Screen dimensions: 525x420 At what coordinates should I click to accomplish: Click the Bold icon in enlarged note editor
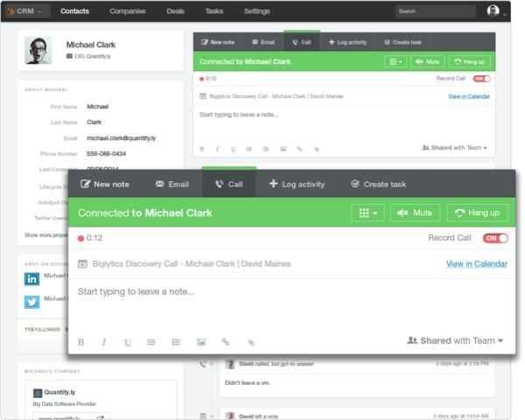pos(80,342)
